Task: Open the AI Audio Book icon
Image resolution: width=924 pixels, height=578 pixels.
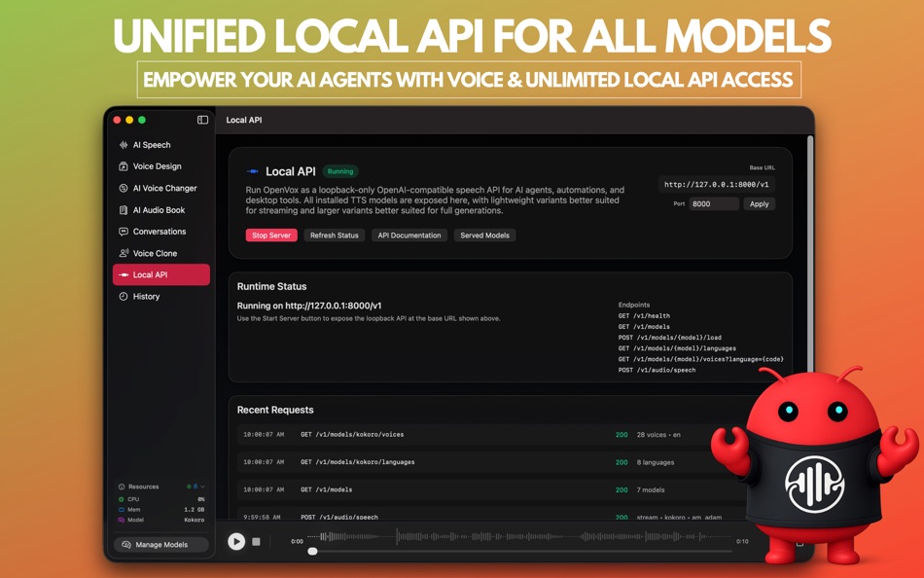Action: pyautogui.click(x=124, y=210)
